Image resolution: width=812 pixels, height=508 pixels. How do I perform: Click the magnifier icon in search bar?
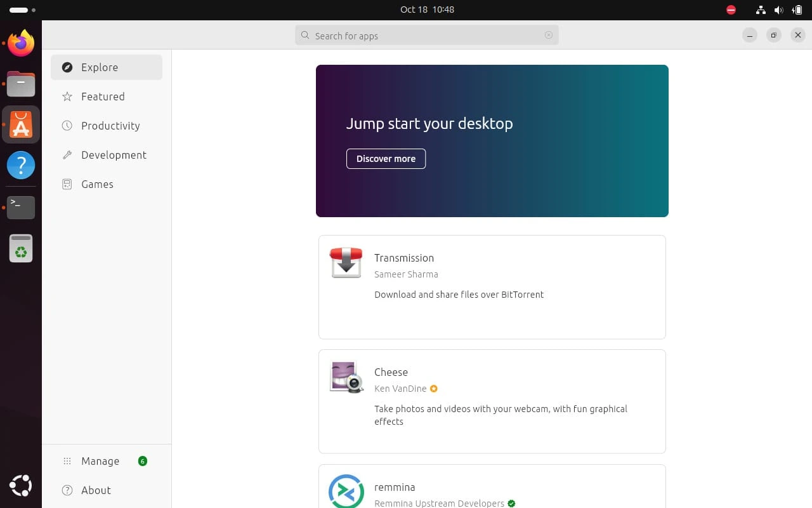pos(305,36)
